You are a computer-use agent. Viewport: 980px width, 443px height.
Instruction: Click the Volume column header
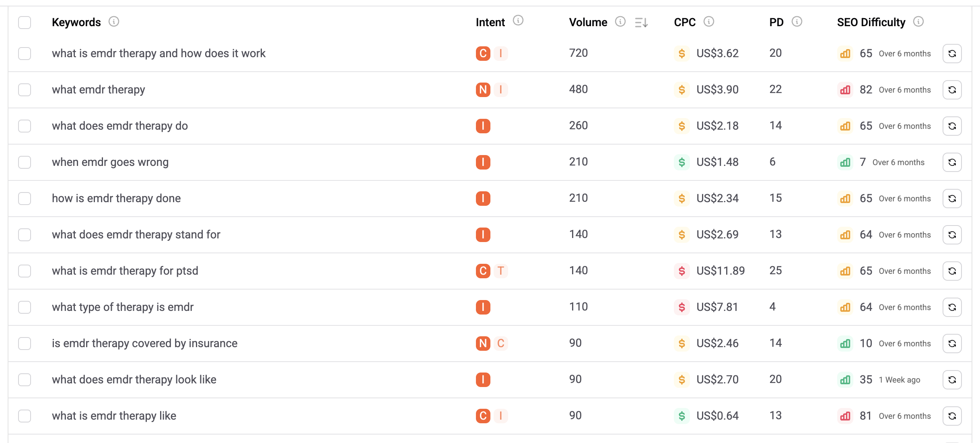pyautogui.click(x=588, y=23)
